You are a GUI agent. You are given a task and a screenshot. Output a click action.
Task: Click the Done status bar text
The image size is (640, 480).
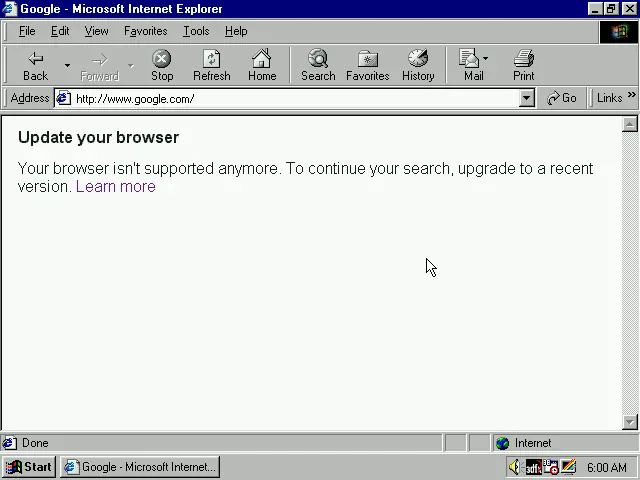coord(35,443)
